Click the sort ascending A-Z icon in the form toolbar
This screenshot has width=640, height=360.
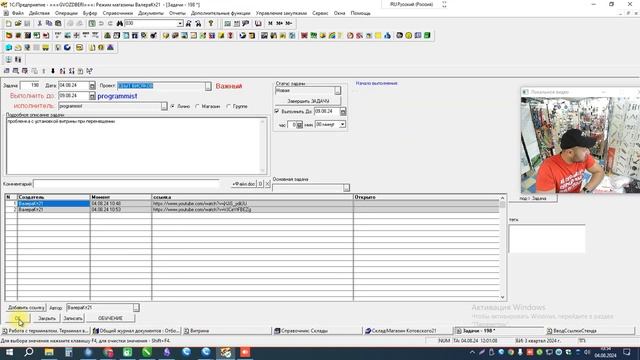(x=62, y=71)
